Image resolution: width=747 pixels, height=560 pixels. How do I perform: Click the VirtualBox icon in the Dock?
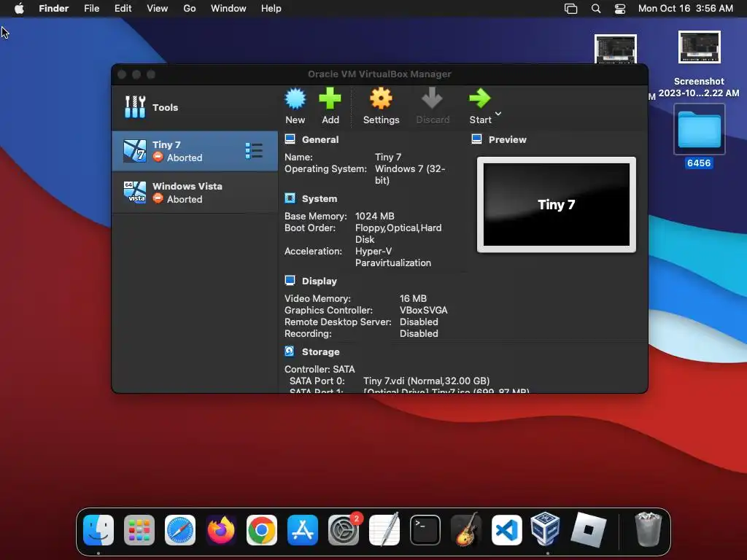pos(545,529)
